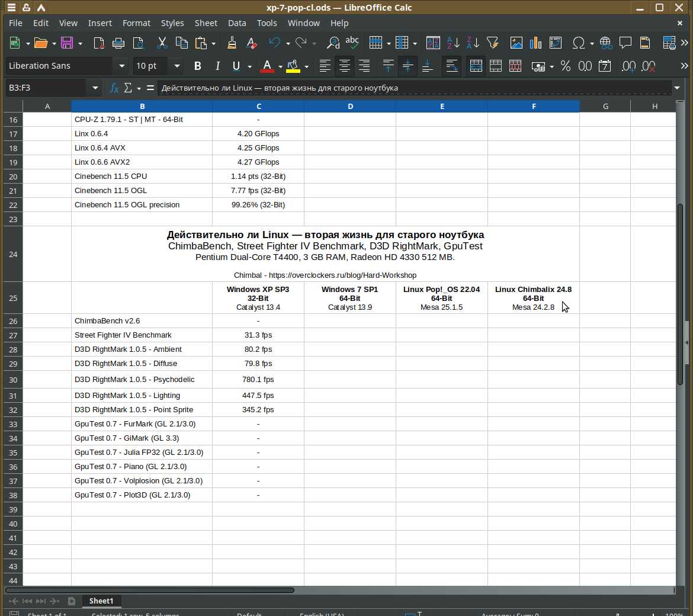This screenshot has height=616, width=693.
Task: Open the Name Box dropdown arrow
Action: coord(95,88)
